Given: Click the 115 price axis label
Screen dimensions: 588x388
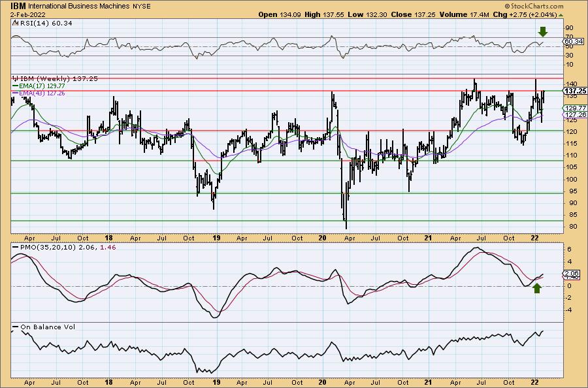Looking at the screenshot, I should [571, 144].
